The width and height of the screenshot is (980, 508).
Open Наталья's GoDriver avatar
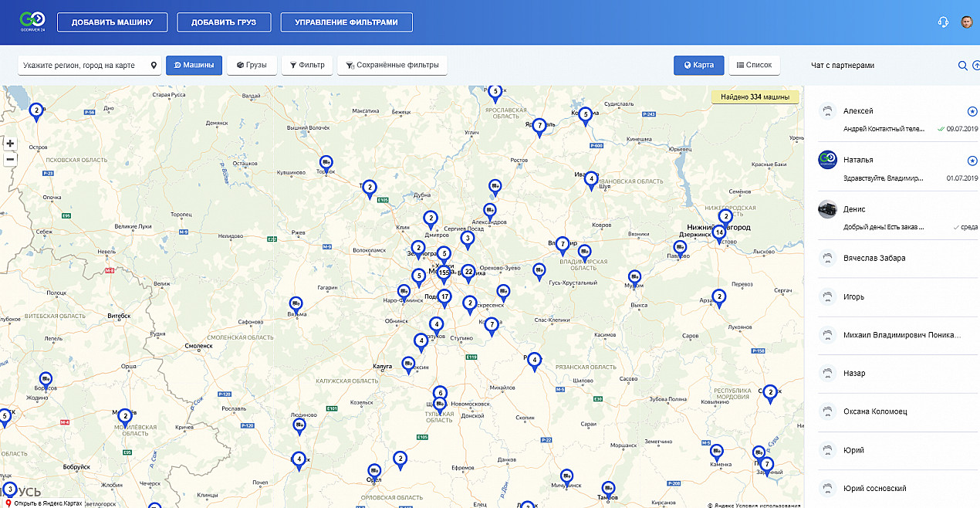click(827, 160)
